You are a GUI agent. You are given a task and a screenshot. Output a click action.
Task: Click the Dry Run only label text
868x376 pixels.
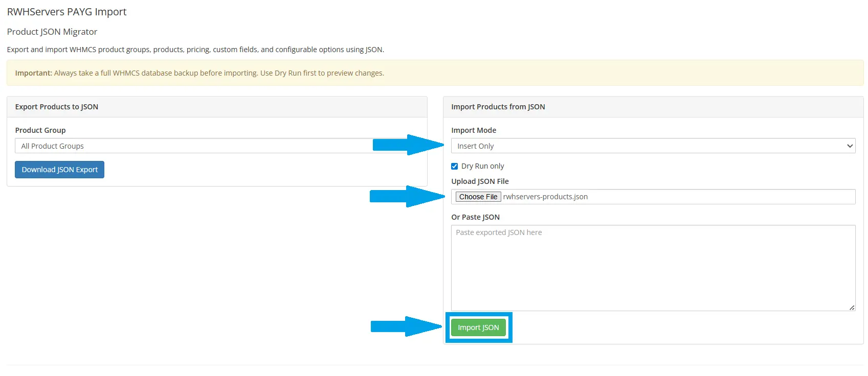482,166
